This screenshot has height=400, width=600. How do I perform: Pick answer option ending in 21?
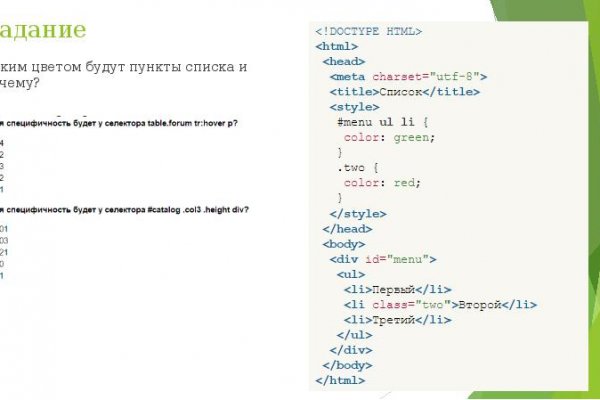[x=3, y=253]
